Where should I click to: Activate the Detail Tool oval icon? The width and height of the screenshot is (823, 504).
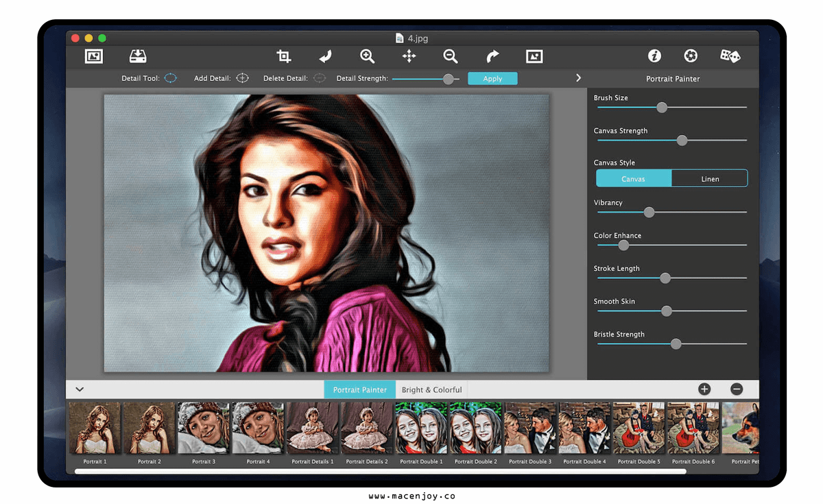click(x=170, y=78)
